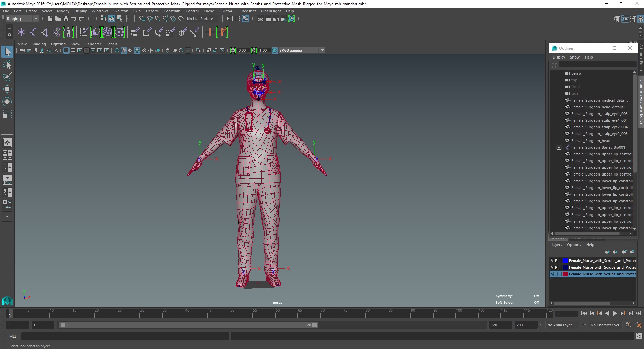The height and width of the screenshot is (349, 644).
Task: Play the animation backwards
Action: click(607, 313)
